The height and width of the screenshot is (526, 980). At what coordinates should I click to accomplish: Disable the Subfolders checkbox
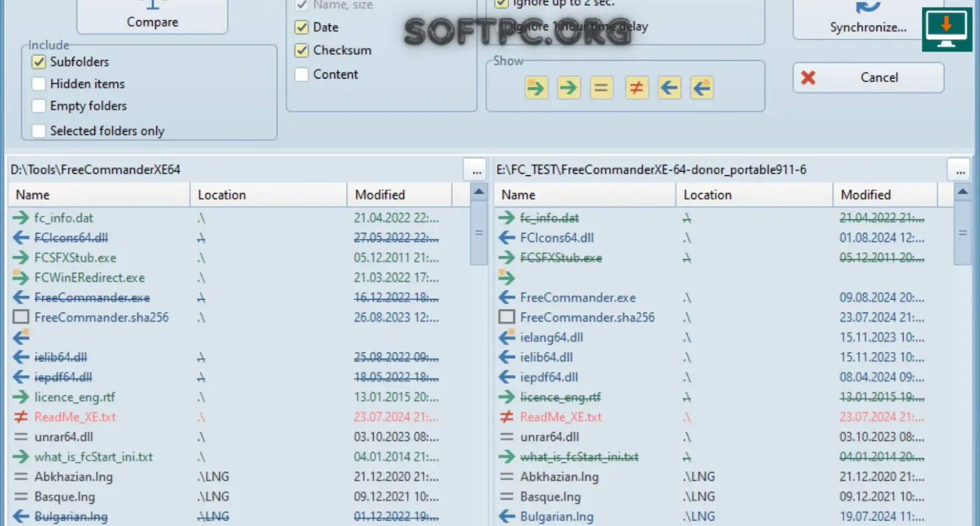[x=39, y=62]
